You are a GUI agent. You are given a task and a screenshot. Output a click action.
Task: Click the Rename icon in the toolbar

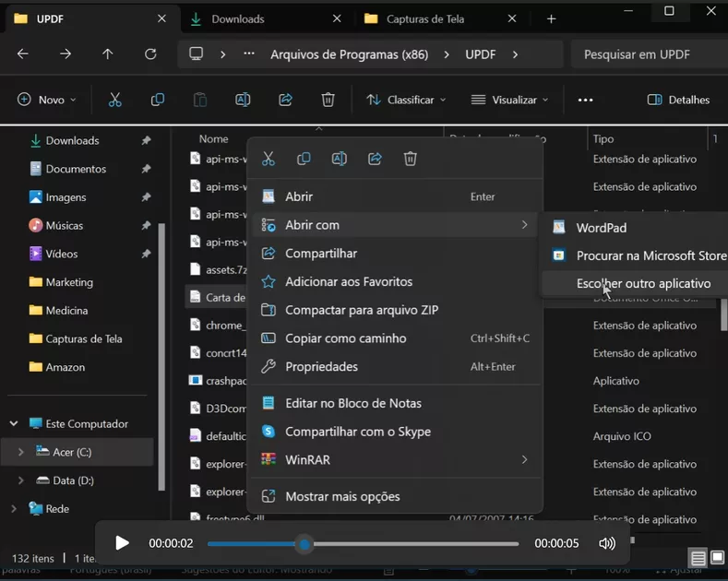[243, 100]
